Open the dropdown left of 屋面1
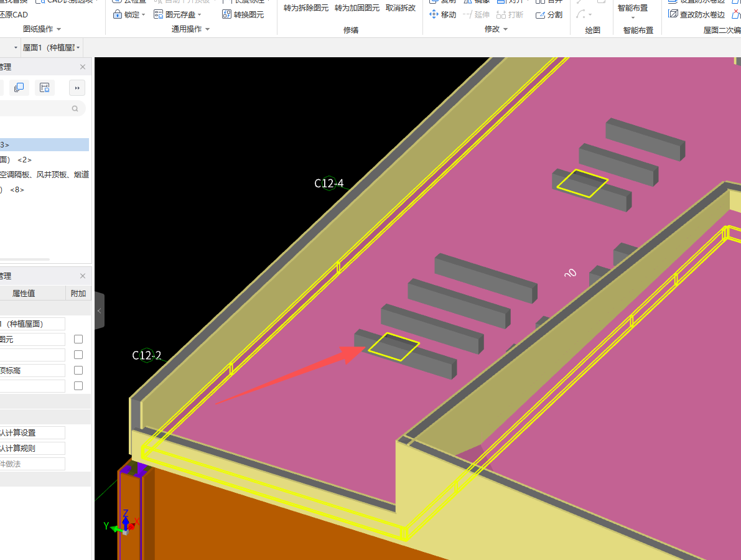Viewport: 741px width, 560px height. (16, 48)
